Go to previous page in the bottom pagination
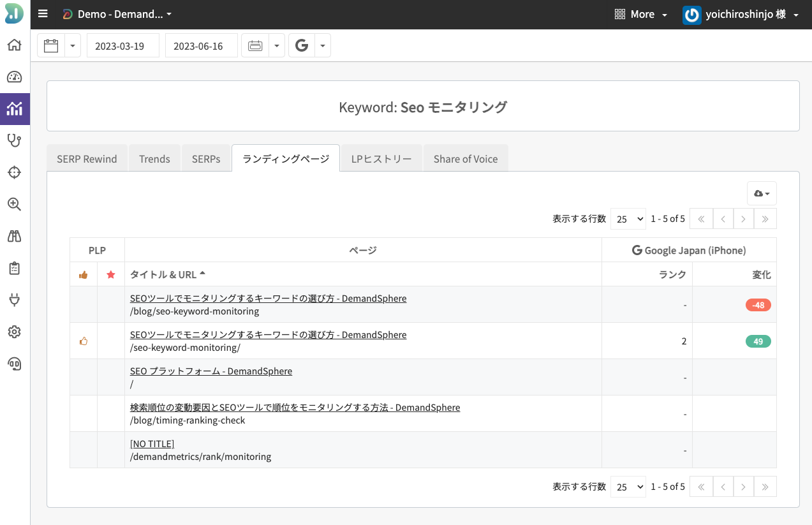812x525 pixels. tap(723, 487)
